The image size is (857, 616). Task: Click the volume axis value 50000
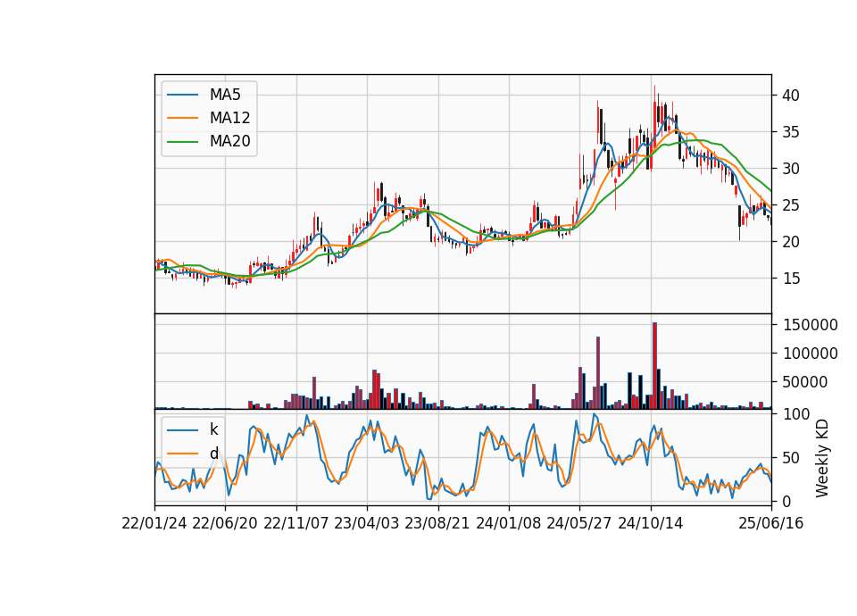[x=805, y=381]
